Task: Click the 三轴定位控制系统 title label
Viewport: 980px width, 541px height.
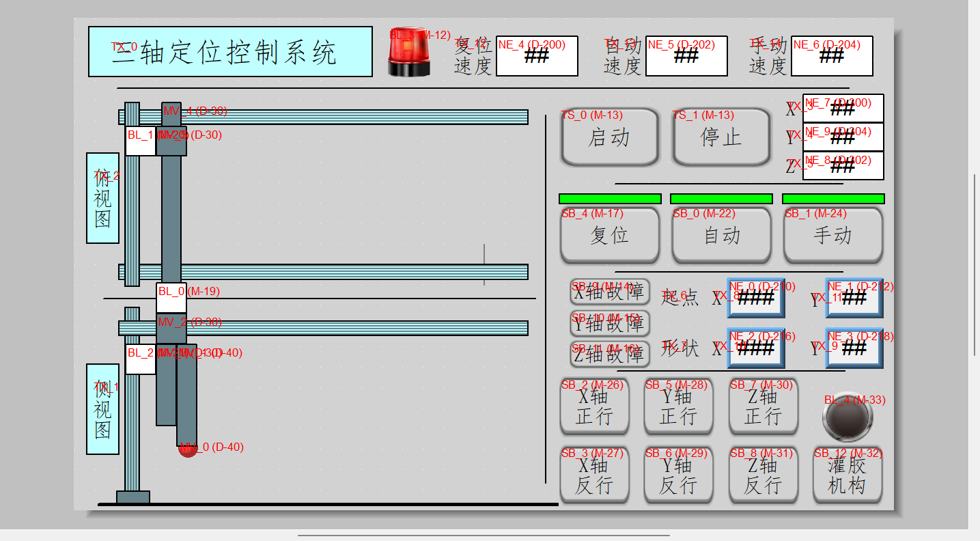Action: pyautogui.click(x=230, y=52)
